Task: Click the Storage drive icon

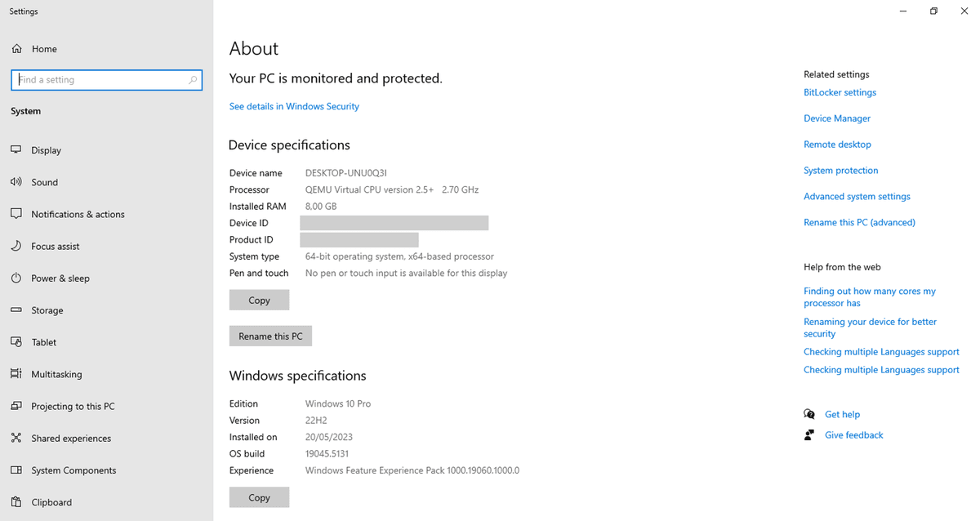Action: point(16,310)
